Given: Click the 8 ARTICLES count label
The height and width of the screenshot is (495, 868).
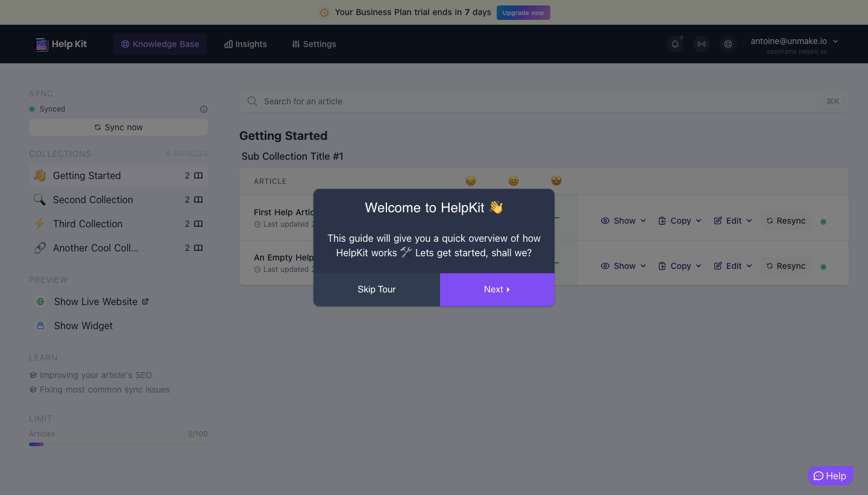Looking at the screenshot, I should click(187, 154).
